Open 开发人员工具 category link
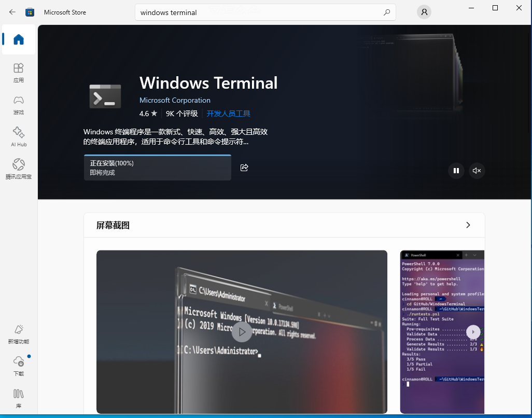 228,114
